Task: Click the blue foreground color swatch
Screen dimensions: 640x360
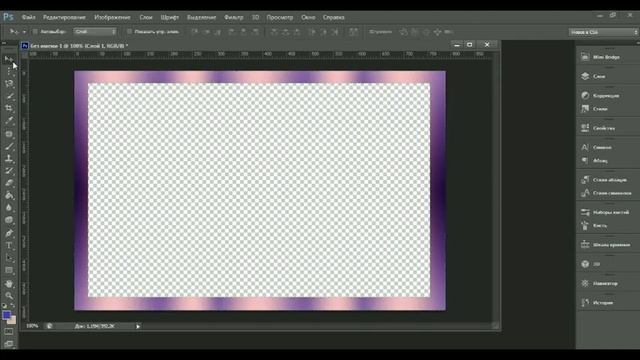Action: click(x=6, y=315)
